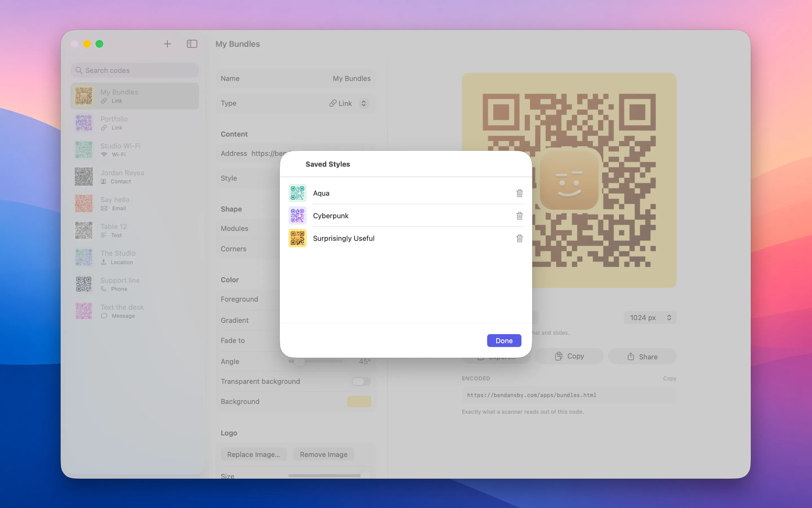Screen dimensions: 812x508
Task: Open the Studio Wi-Fi code in the sidebar
Action: (x=134, y=150)
